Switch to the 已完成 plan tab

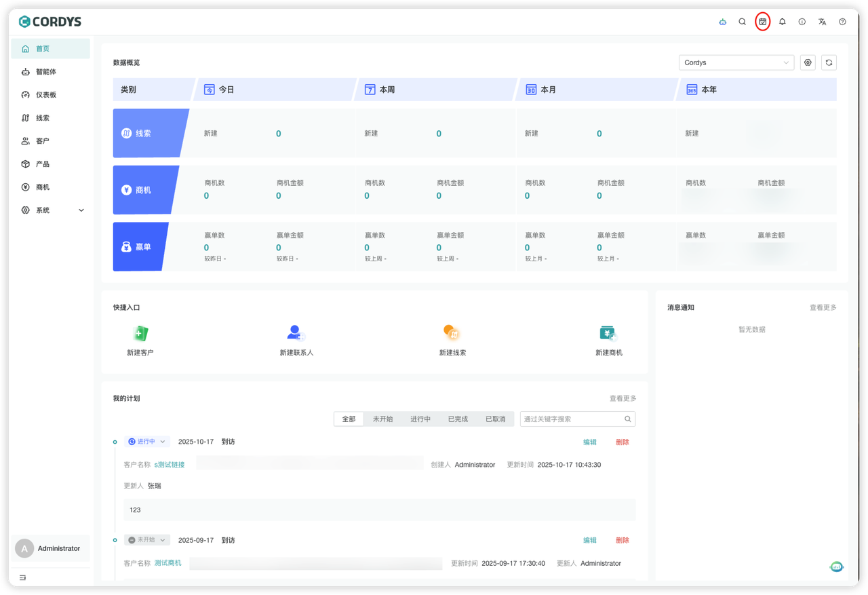[x=458, y=419]
